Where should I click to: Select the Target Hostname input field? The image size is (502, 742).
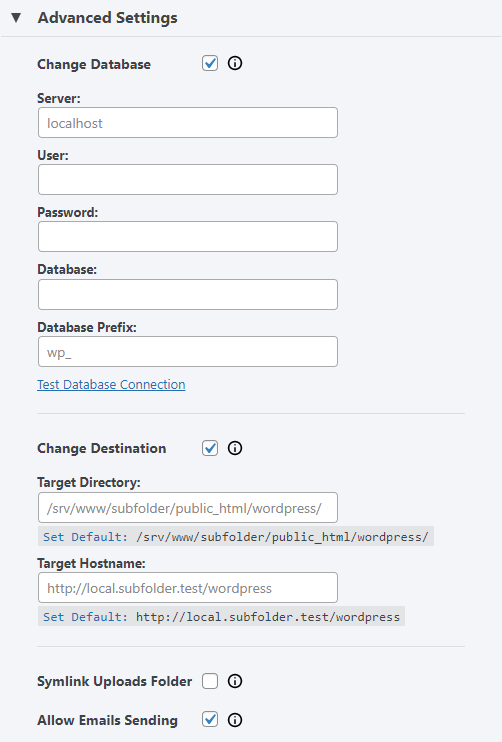[188, 587]
